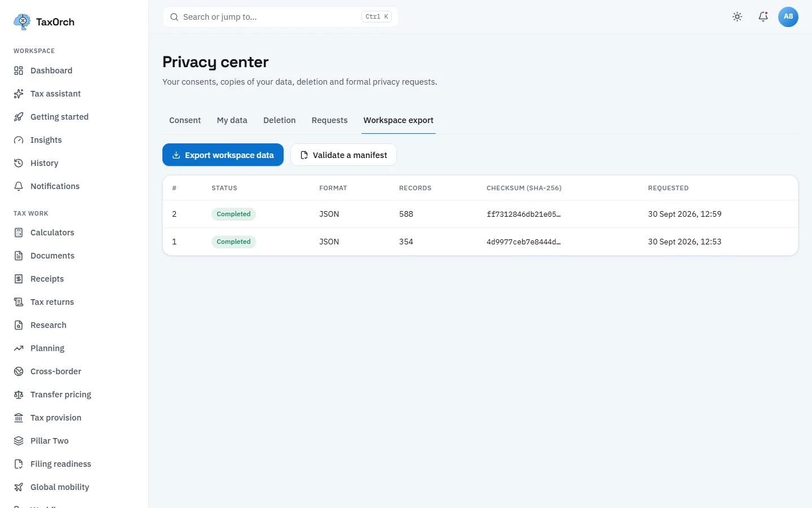Click the Documents file icon
The width and height of the screenshot is (812, 508).
(x=19, y=256)
